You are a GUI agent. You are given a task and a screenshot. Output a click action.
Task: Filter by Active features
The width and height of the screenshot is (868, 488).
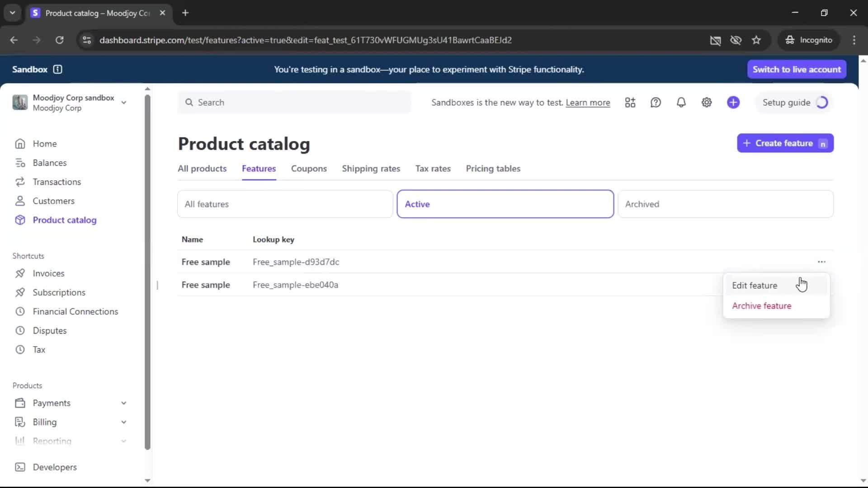505,204
